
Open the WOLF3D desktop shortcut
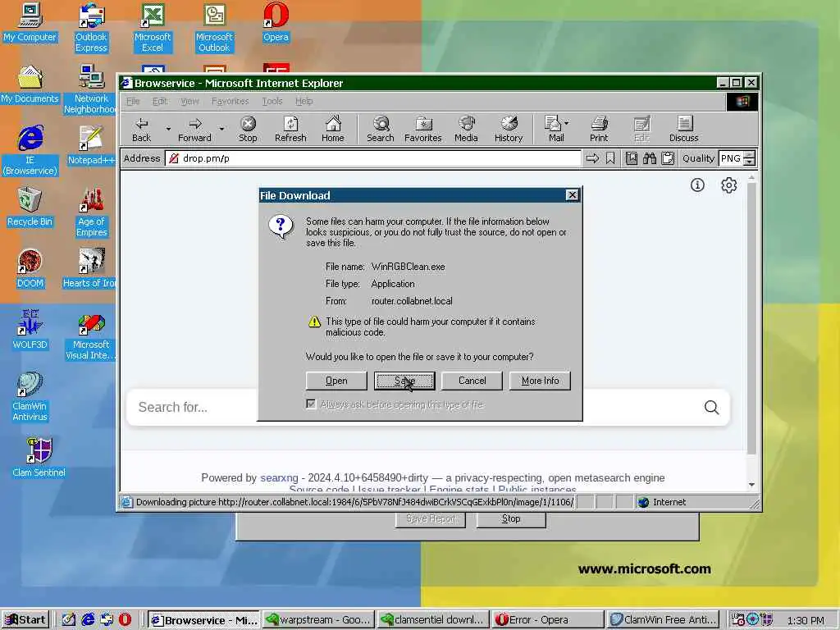(30, 330)
